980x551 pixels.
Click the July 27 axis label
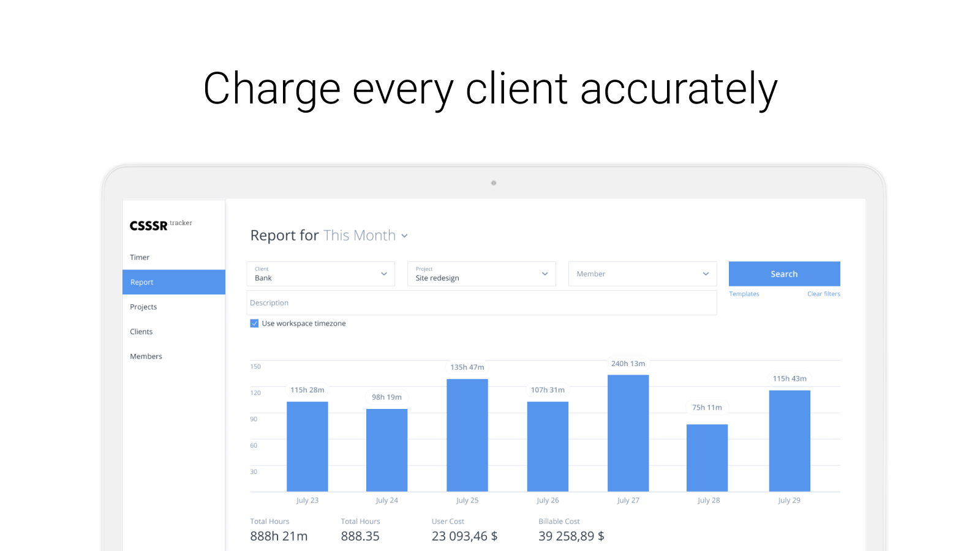pyautogui.click(x=628, y=500)
